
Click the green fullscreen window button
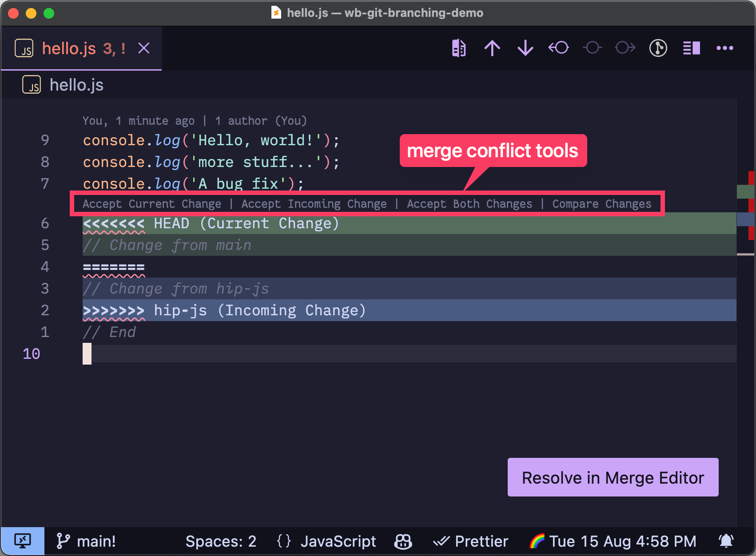(x=49, y=13)
